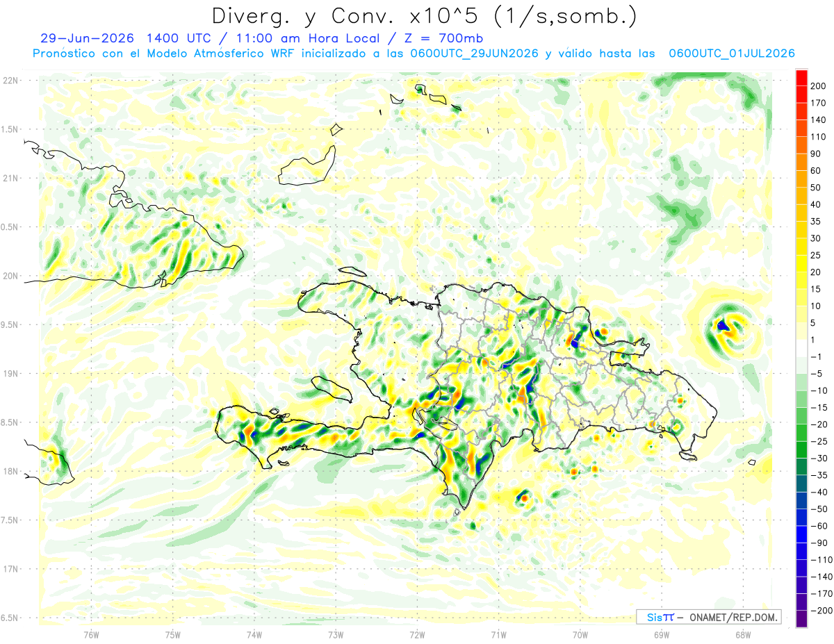This screenshot has height=644, width=834.
Task: Click the '20N' latitude label
Action: click(10, 276)
